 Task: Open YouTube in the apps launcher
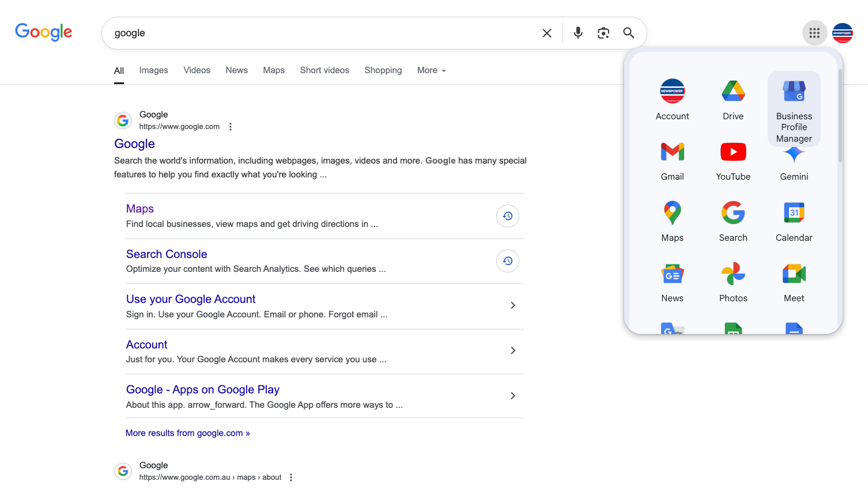[x=733, y=161]
